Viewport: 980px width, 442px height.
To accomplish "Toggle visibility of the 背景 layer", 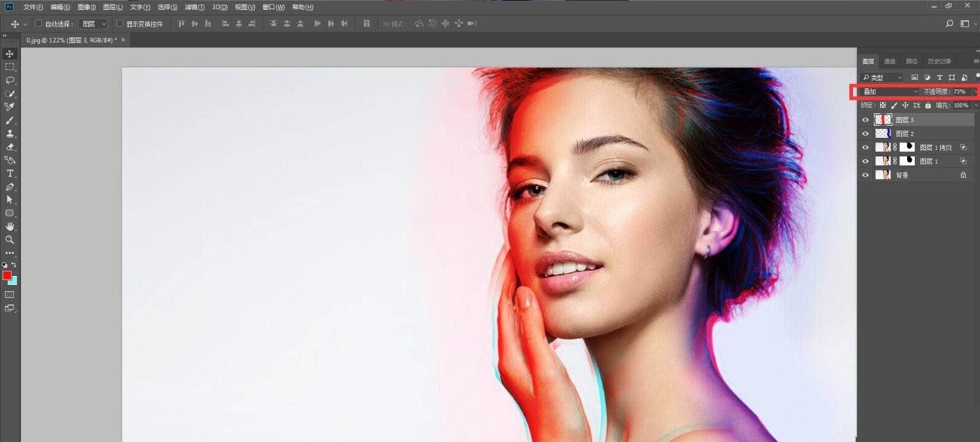I will (865, 175).
